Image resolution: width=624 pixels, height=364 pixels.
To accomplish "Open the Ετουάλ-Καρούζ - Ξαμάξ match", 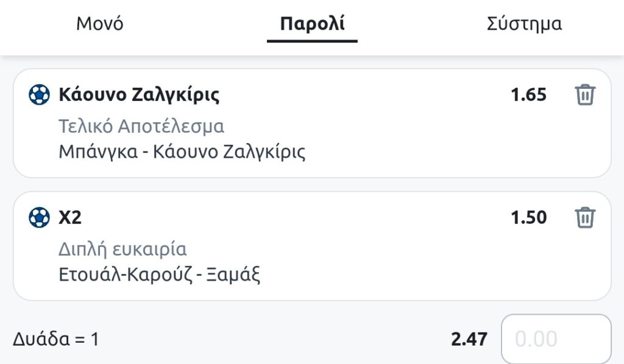I will click(160, 275).
